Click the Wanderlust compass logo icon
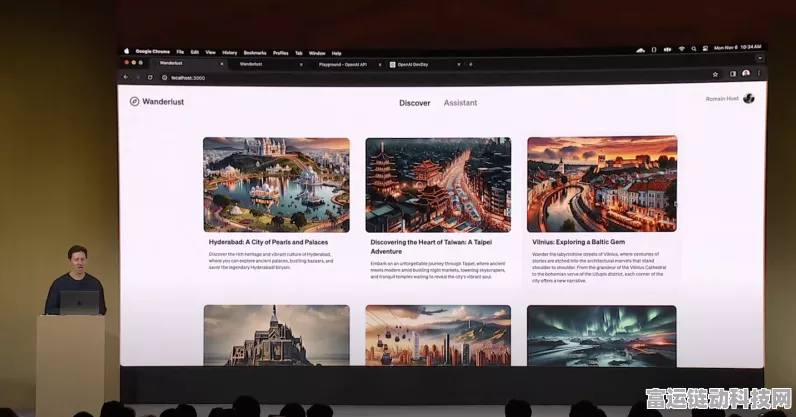The height and width of the screenshot is (417, 796). (x=134, y=101)
